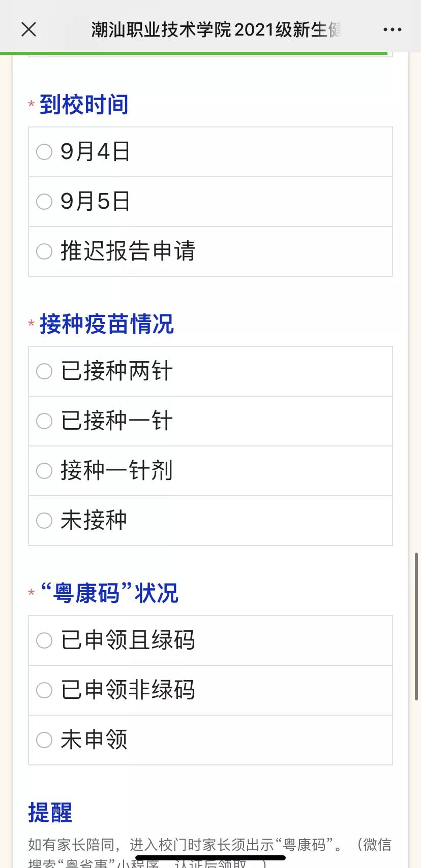Select 已申领非绿码 option

click(44, 690)
